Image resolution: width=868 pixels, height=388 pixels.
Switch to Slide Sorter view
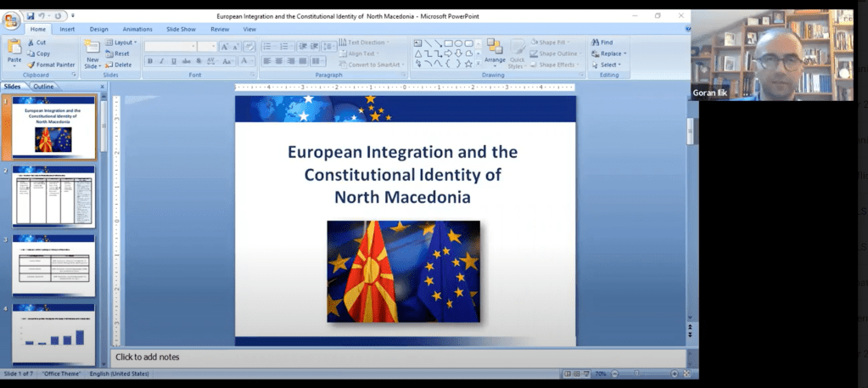pyautogui.click(x=576, y=374)
